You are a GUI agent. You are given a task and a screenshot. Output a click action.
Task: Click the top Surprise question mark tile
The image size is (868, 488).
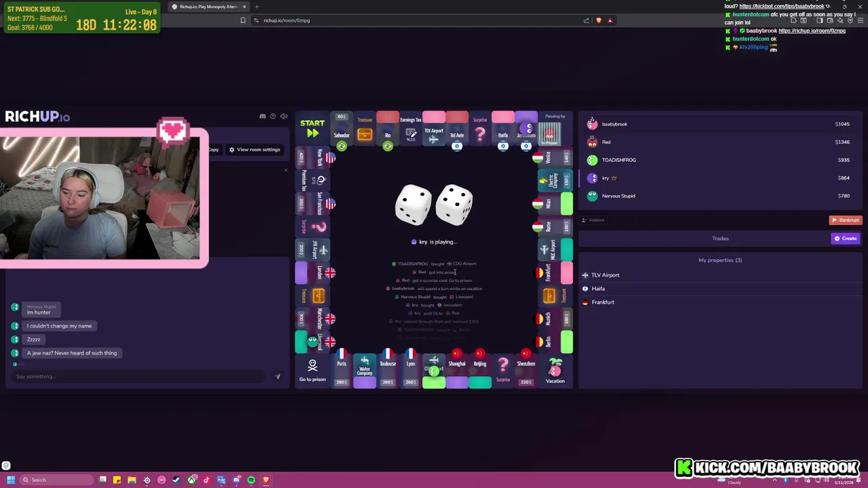(x=480, y=129)
